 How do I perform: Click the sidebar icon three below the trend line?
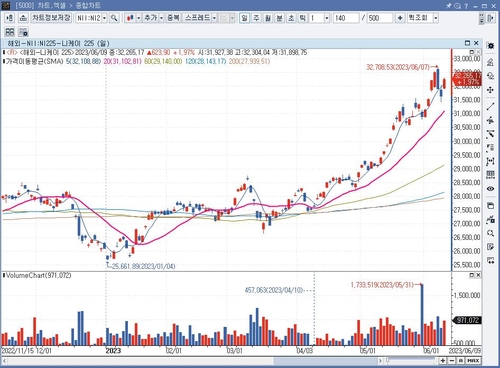point(490,148)
